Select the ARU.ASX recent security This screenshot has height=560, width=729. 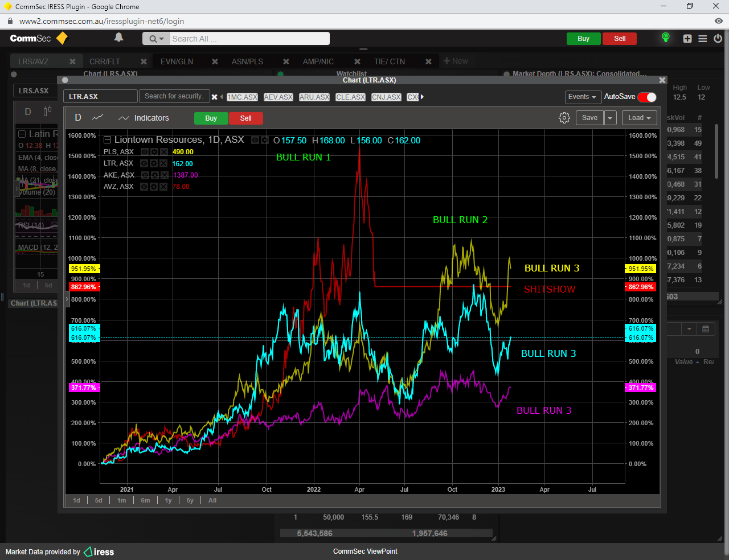click(x=314, y=97)
